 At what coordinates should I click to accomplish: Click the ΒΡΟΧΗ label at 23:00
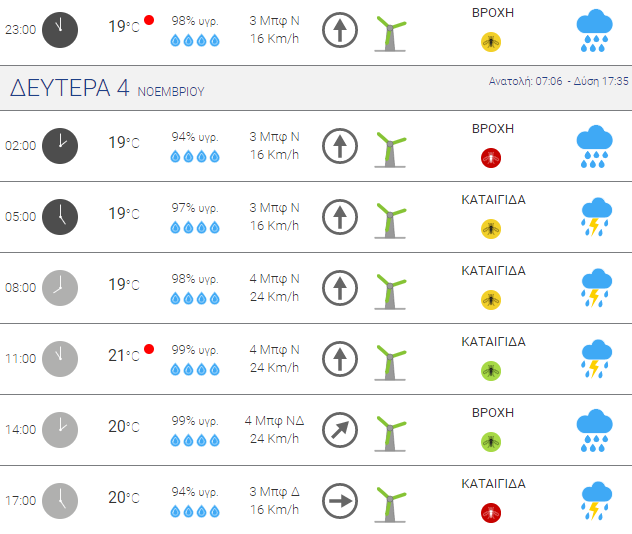point(493,13)
